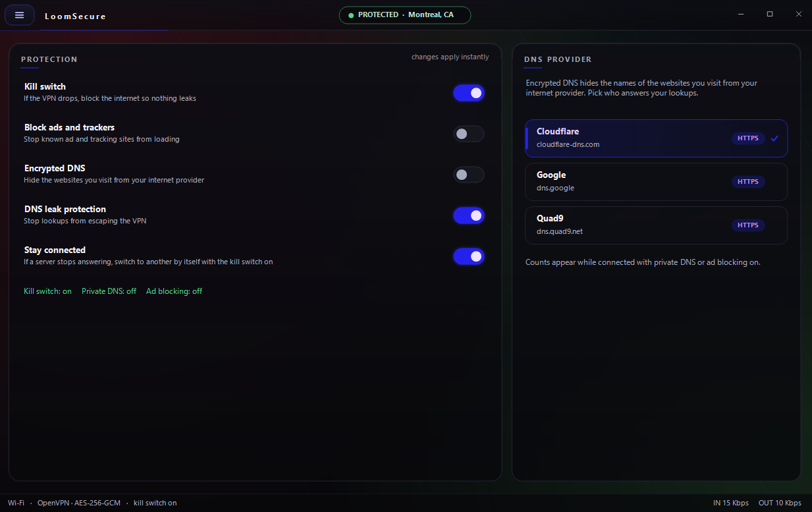Click the cloudflare-dns.com address

[568, 144]
